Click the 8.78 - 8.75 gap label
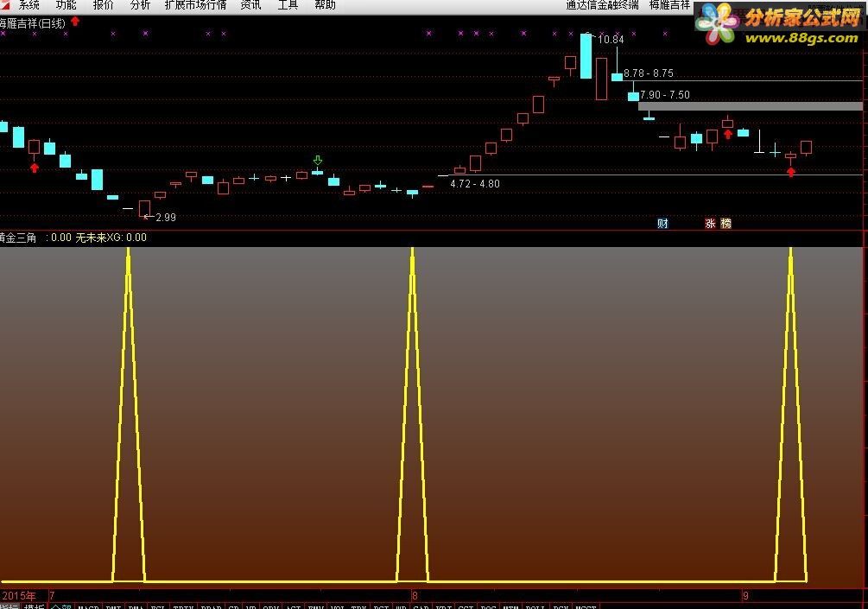This screenshot has width=868, height=609. (649, 73)
